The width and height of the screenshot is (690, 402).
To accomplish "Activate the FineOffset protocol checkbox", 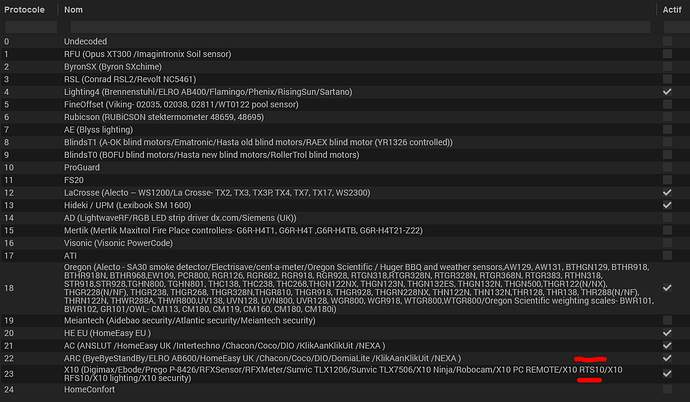I will (x=667, y=104).
